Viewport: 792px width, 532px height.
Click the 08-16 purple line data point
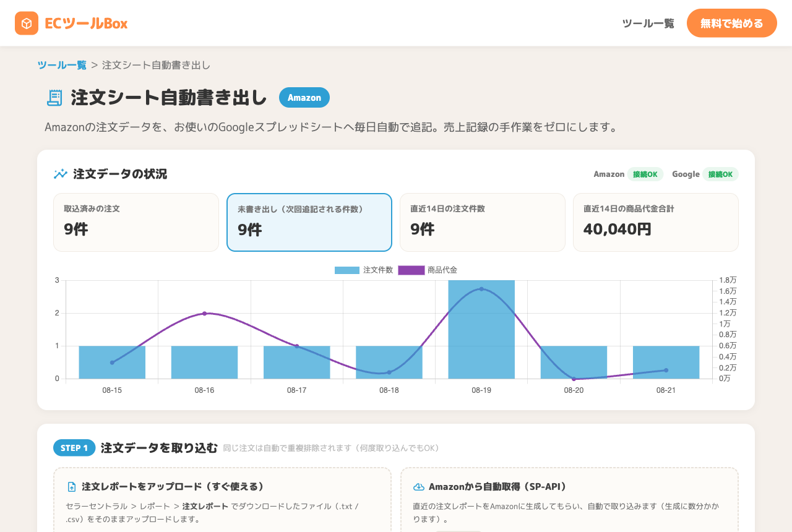pyautogui.click(x=204, y=314)
